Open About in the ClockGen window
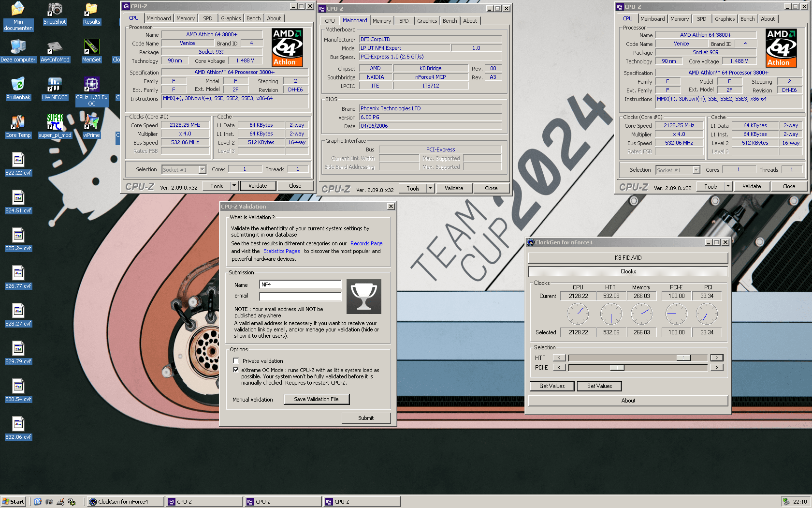The height and width of the screenshot is (508, 812). pyautogui.click(x=628, y=401)
